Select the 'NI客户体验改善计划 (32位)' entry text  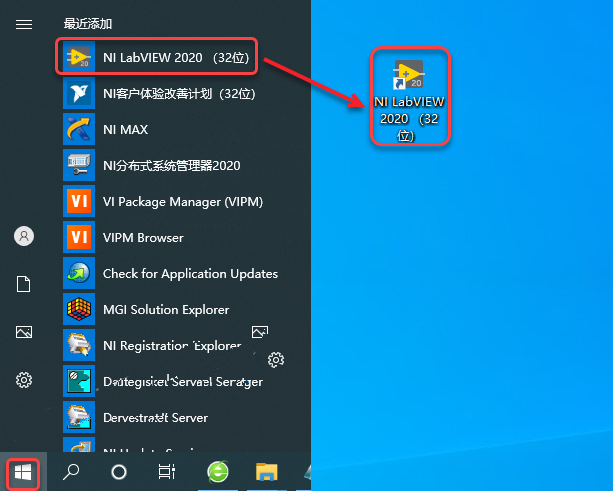pos(179,93)
